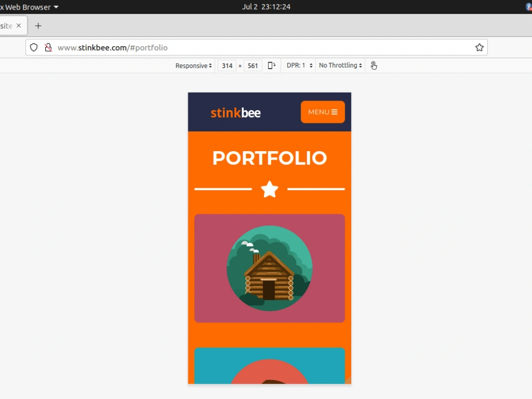This screenshot has height=399, width=532.
Task: Open the Web Browser application menu
Action: click(29, 7)
